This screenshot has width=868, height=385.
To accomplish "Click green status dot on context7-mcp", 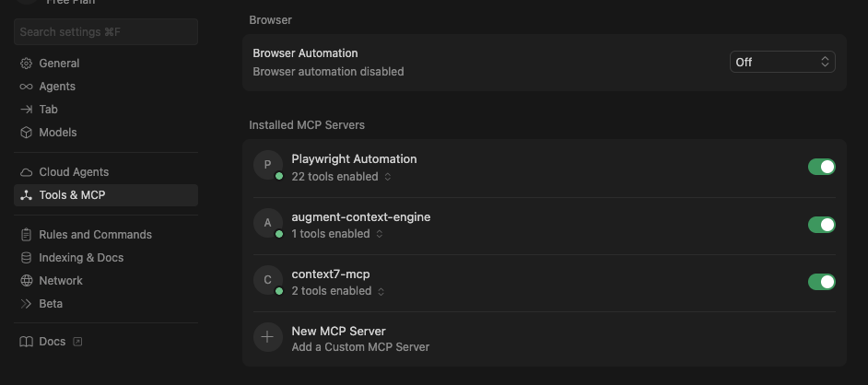I will [279, 291].
